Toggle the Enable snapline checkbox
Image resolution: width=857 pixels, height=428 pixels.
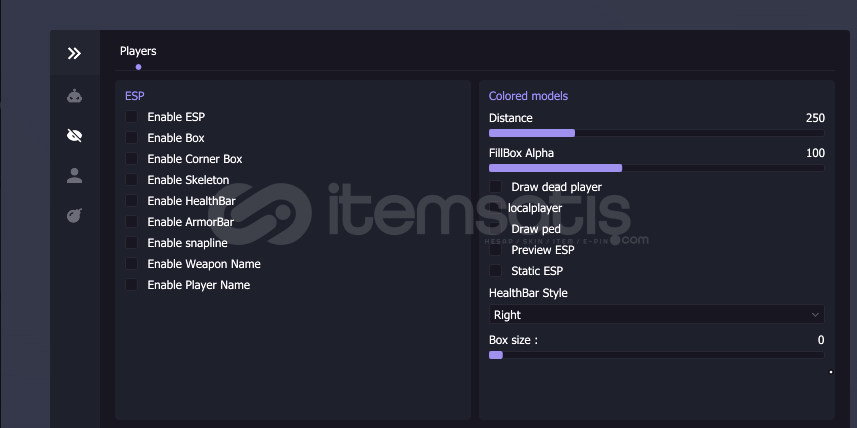click(x=132, y=243)
